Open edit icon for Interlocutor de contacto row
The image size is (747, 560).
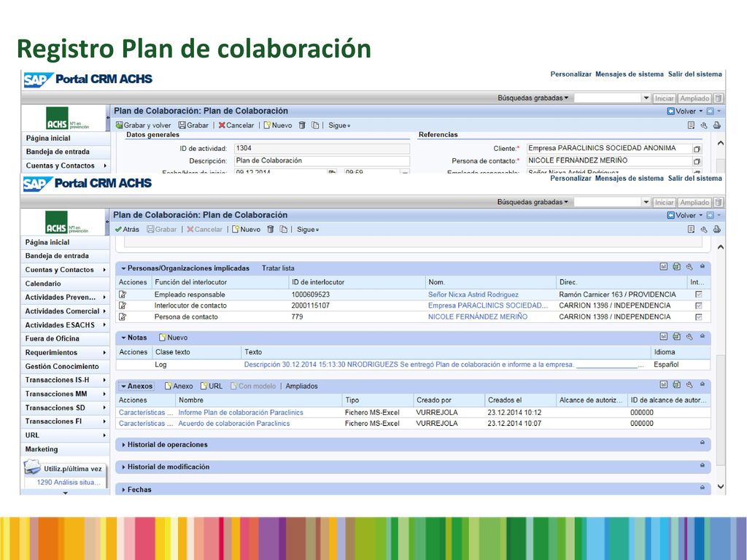(123, 306)
